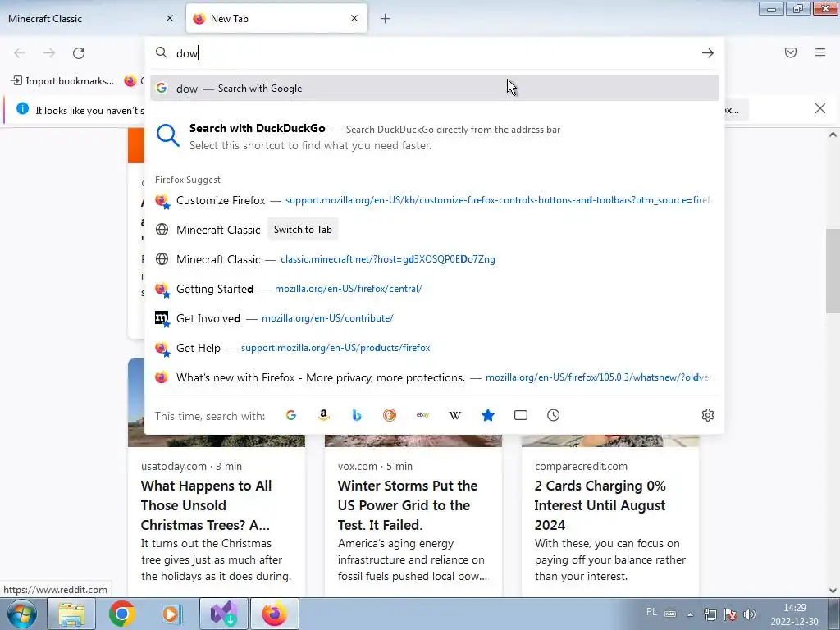This screenshot has width=840, height=630.
Task: Search History via clock icon
Action: (554, 415)
